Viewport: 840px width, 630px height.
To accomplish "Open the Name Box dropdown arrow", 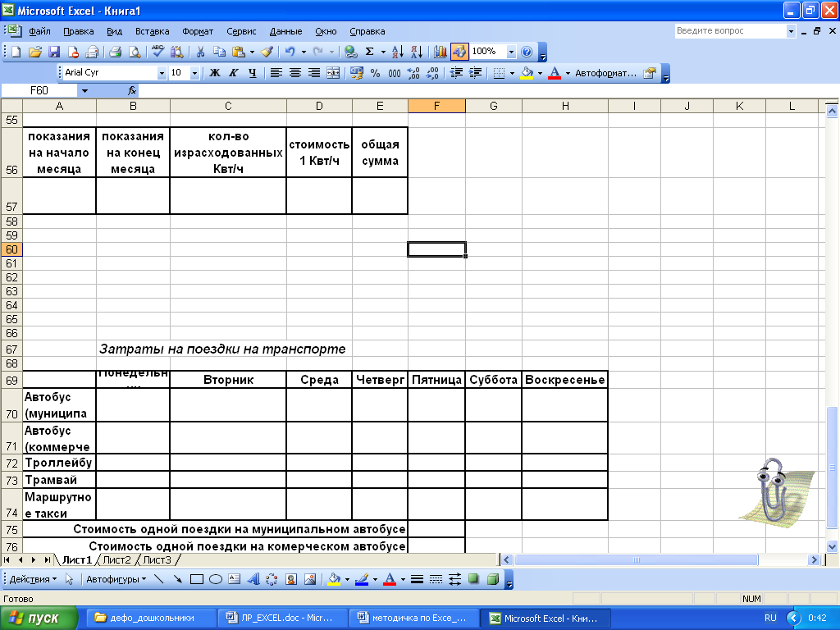I will tap(84, 90).
